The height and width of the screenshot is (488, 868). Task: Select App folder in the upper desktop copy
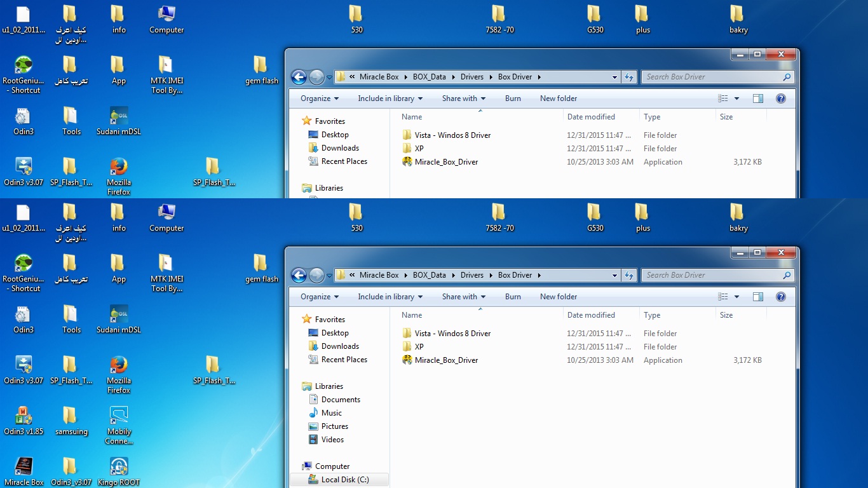119,70
